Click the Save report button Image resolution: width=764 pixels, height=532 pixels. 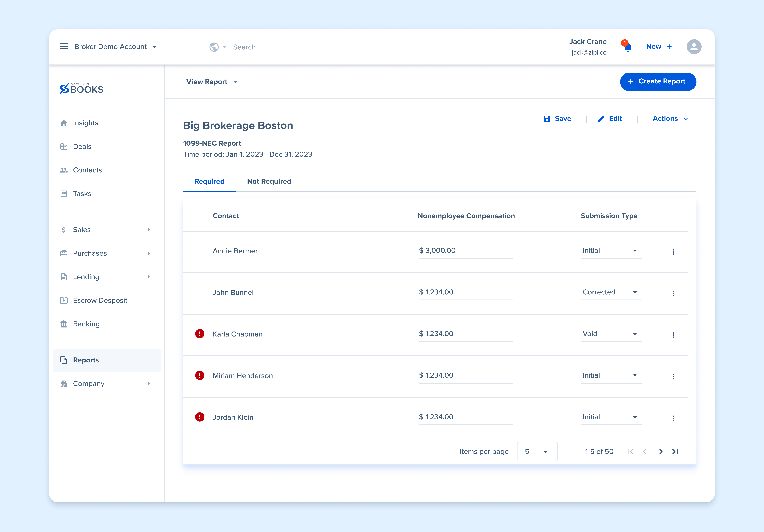click(557, 119)
